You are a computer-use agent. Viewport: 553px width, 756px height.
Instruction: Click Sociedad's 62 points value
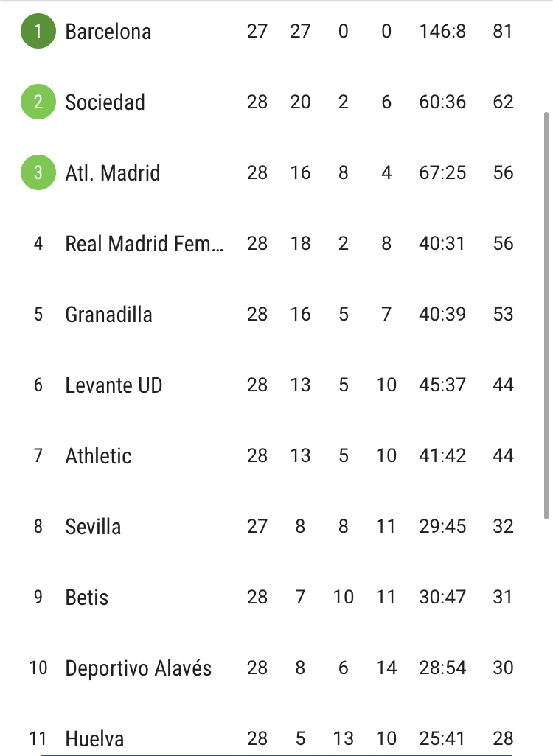pyautogui.click(x=503, y=102)
